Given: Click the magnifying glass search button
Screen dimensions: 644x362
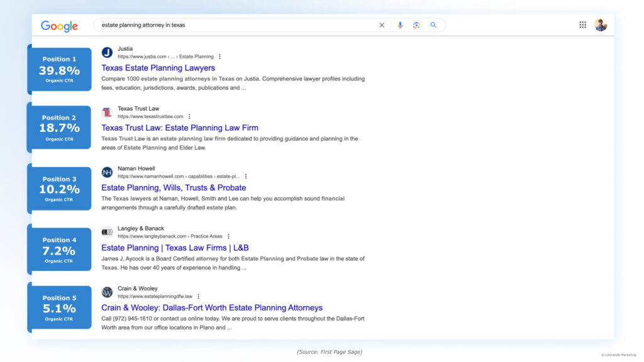Looking at the screenshot, I should (x=433, y=25).
